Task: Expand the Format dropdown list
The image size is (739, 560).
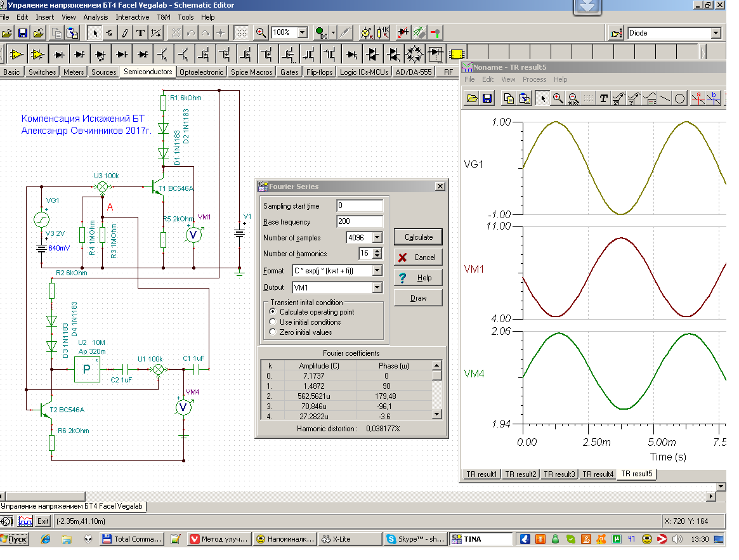Action: click(377, 271)
